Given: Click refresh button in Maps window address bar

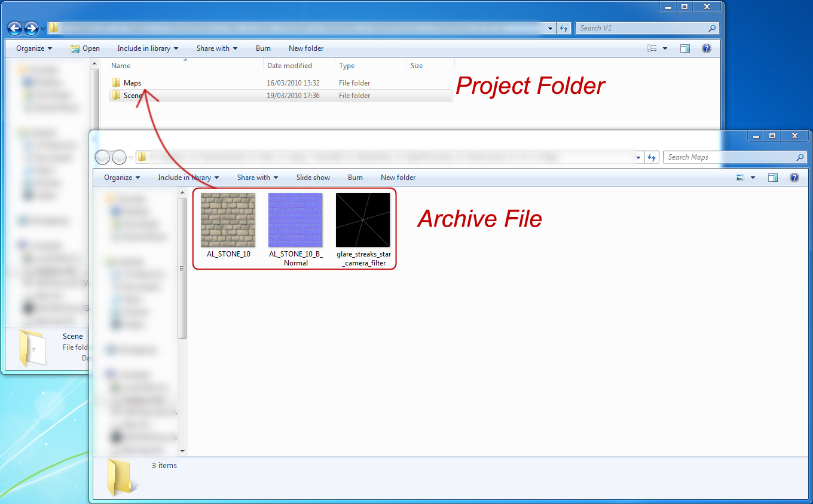Looking at the screenshot, I should pos(652,157).
